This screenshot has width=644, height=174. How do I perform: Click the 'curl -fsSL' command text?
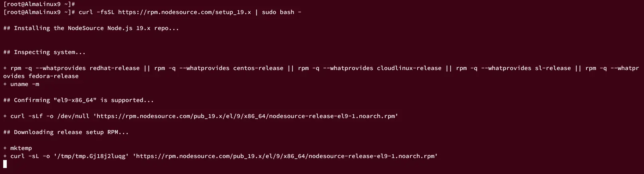(97, 12)
